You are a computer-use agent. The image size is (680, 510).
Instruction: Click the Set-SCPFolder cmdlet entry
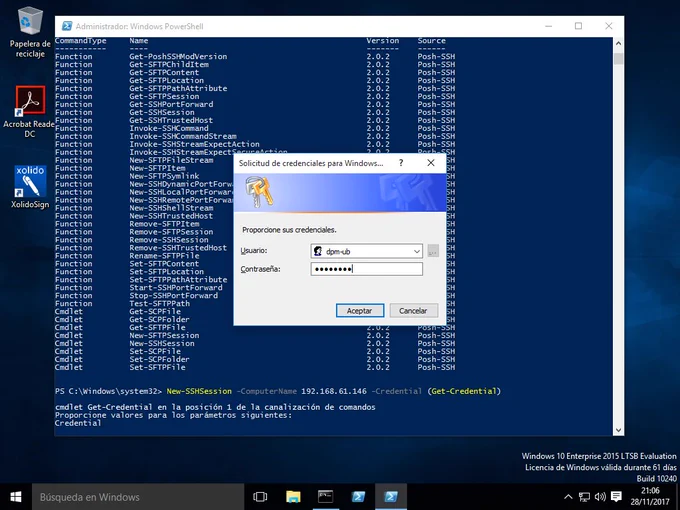point(159,360)
